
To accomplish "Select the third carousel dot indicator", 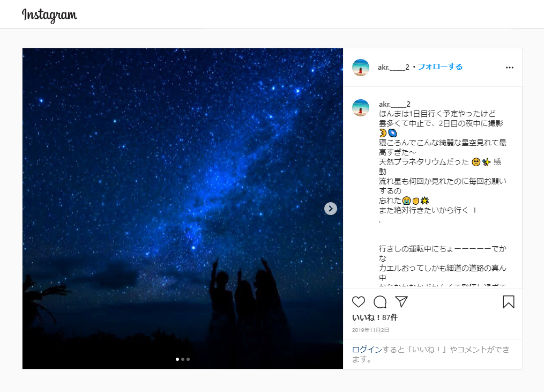I will tap(188, 359).
